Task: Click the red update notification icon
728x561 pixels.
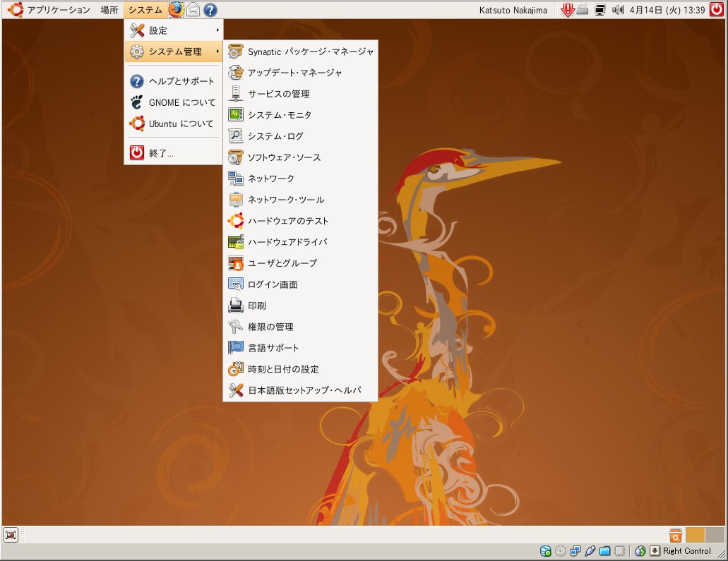Action: 567,10
